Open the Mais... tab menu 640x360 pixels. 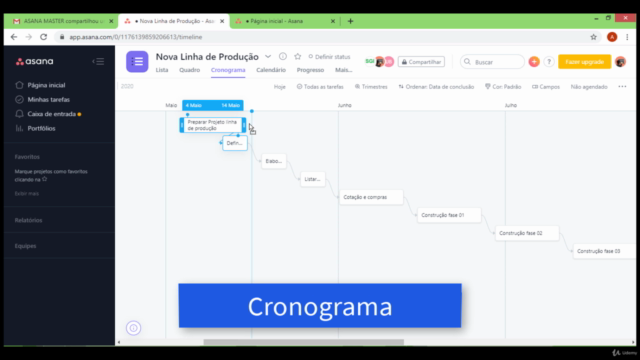click(x=344, y=70)
